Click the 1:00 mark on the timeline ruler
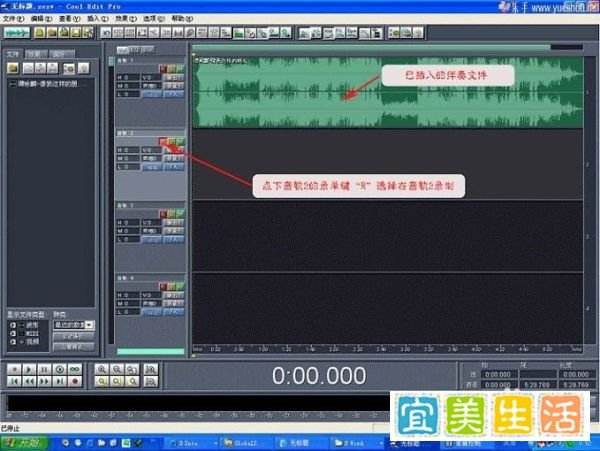The height and width of the screenshot is (451, 600). coord(263,349)
